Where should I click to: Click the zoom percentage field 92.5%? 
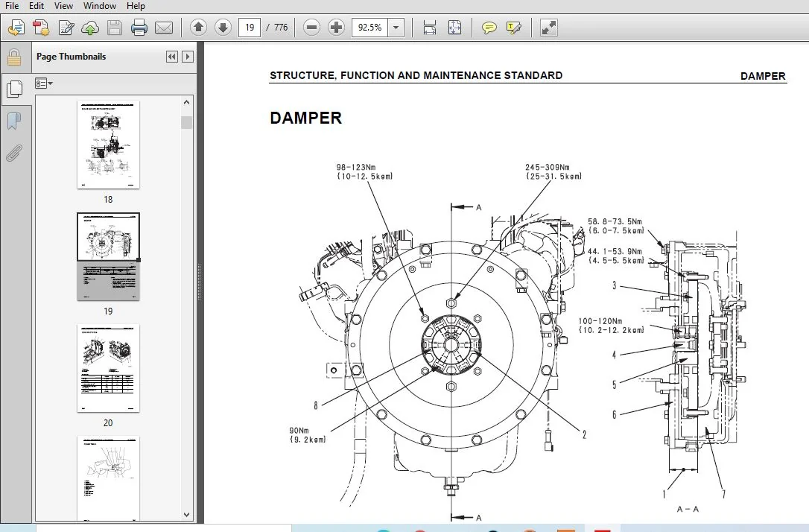coord(370,28)
